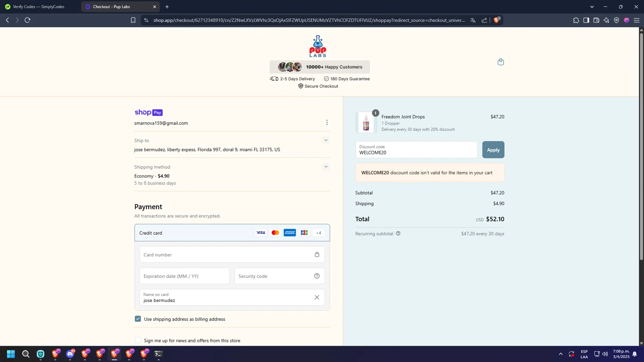Click the lock icon in card number field
This screenshot has width=644, height=362.
click(317, 254)
